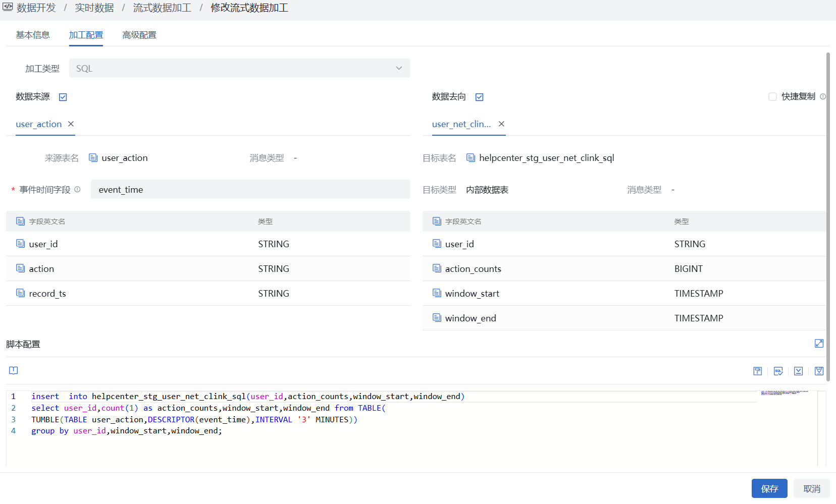836x504 pixels.
Task: Click the 保存 button
Action: click(x=769, y=488)
